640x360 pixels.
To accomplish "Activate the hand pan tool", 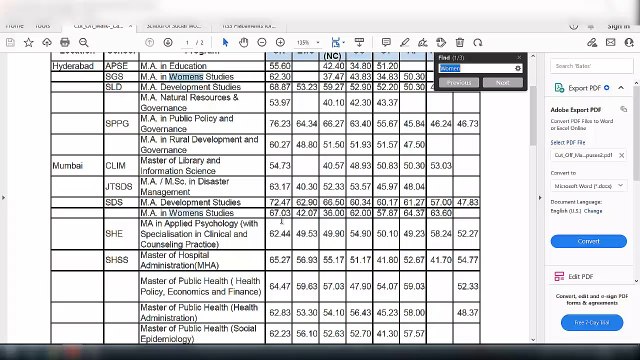I will coord(244,42).
